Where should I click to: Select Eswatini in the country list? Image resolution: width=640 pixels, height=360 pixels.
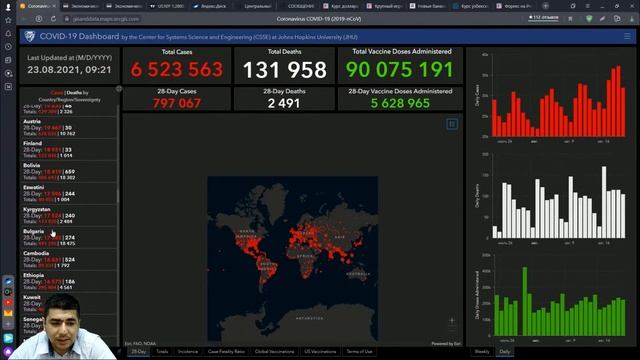pos(69,193)
